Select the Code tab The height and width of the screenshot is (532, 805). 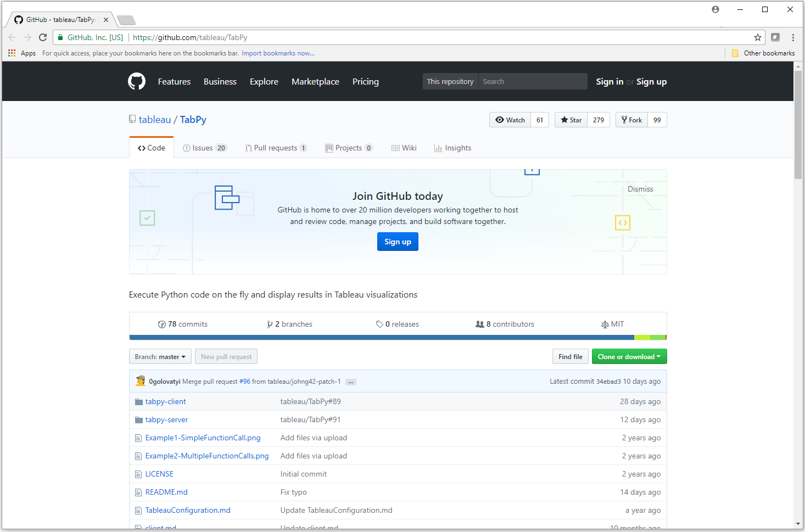[x=152, y=148]
